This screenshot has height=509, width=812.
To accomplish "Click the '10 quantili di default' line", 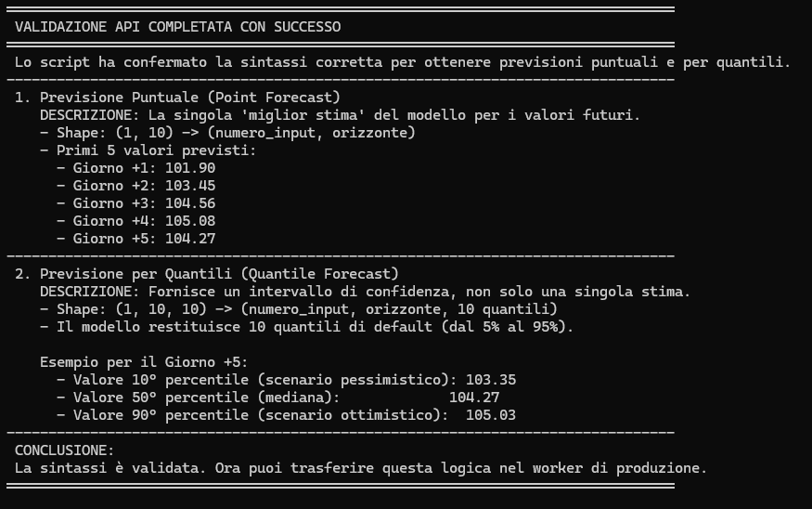I will [x=306, y=327].
